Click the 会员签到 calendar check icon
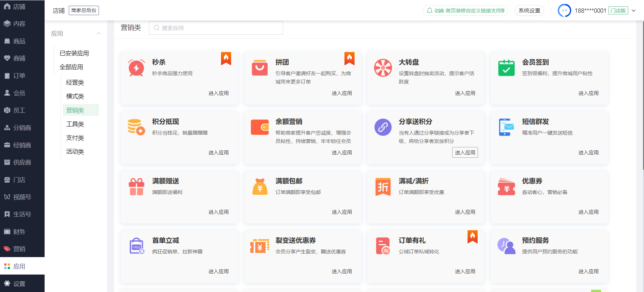 coord(506,67)
